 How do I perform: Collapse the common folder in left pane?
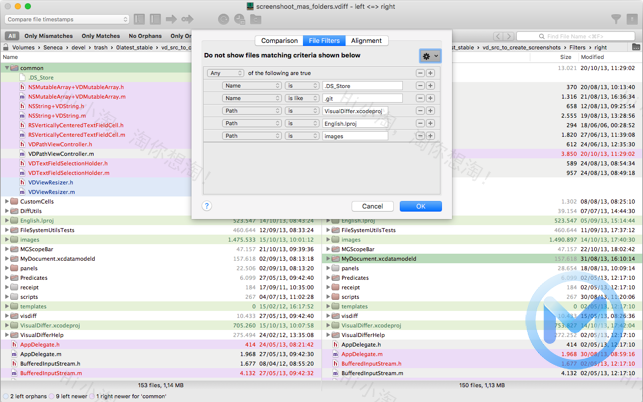tap(7, 68)
